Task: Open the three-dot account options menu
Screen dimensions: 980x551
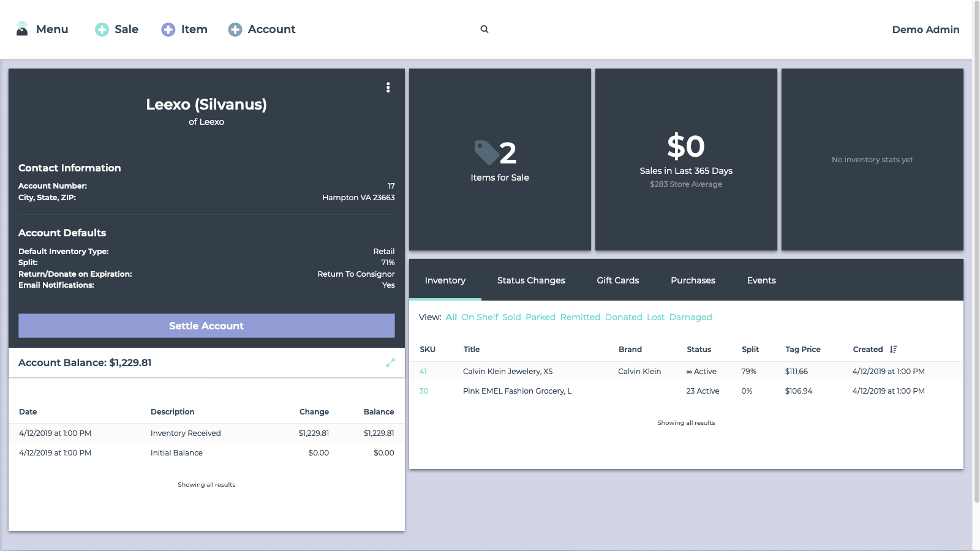Action: (x=388, y=88)
